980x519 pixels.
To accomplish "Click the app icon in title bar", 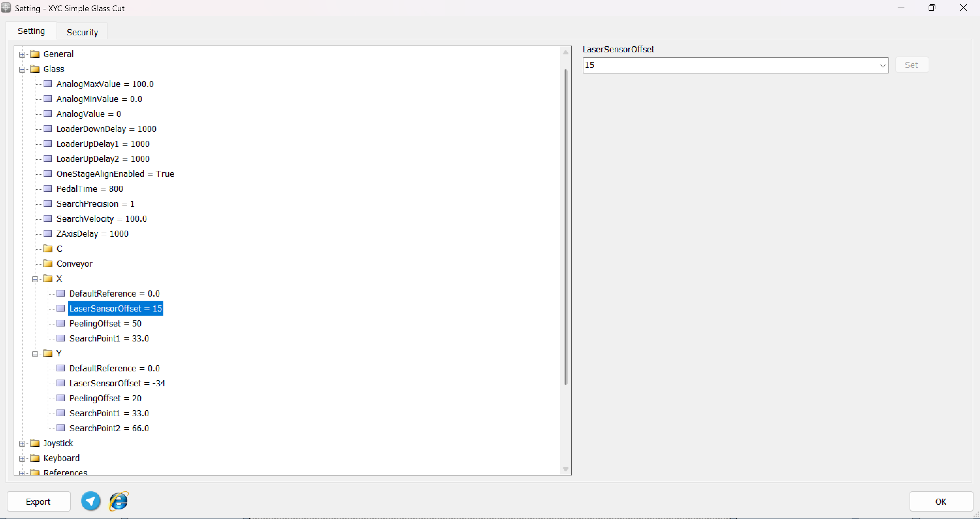I will click(6, 7).
